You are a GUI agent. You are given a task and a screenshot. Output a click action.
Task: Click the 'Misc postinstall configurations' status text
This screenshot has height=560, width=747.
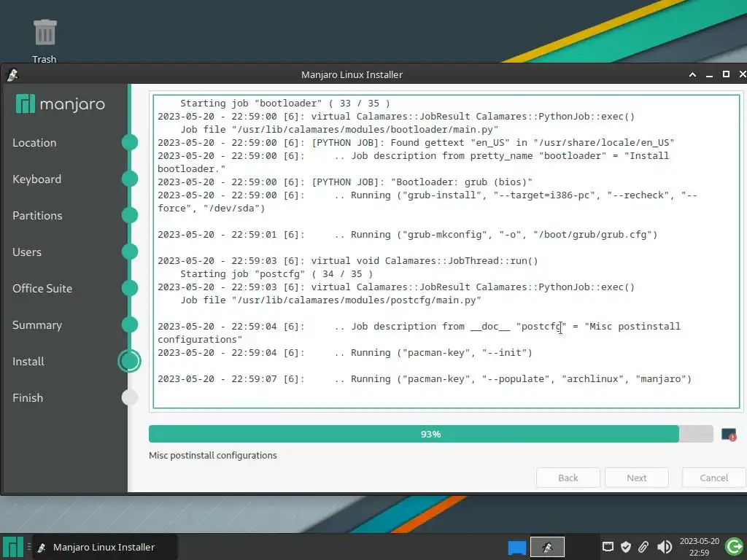212,456
